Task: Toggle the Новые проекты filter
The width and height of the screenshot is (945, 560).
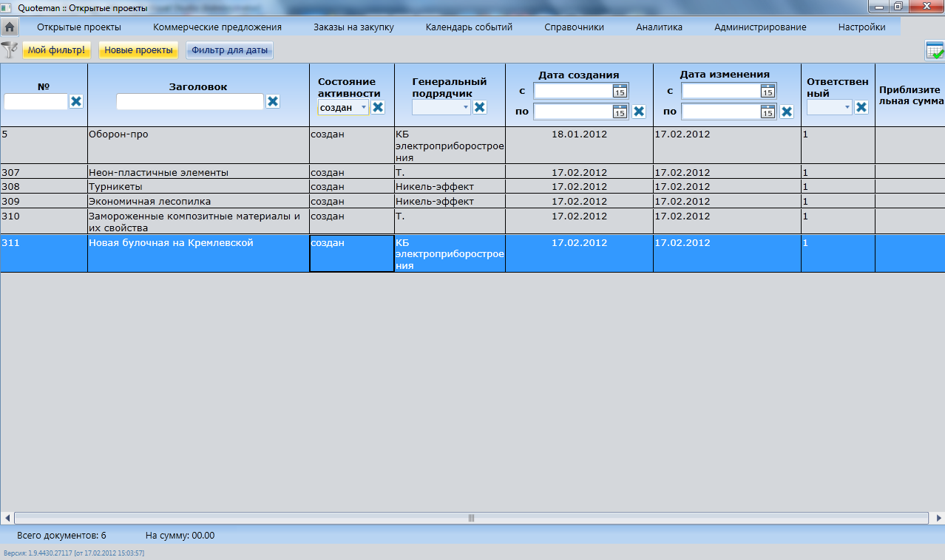Action: point(138,50)
